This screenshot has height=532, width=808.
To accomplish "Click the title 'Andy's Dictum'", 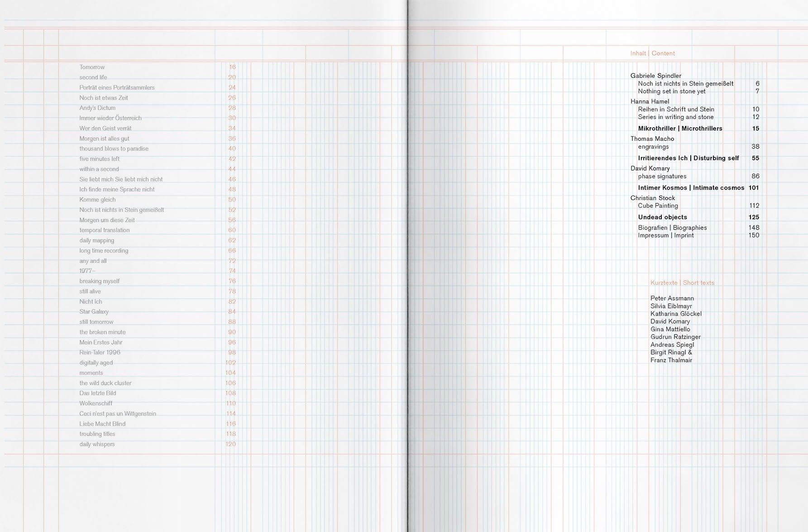I will click(x=97, y=108).
